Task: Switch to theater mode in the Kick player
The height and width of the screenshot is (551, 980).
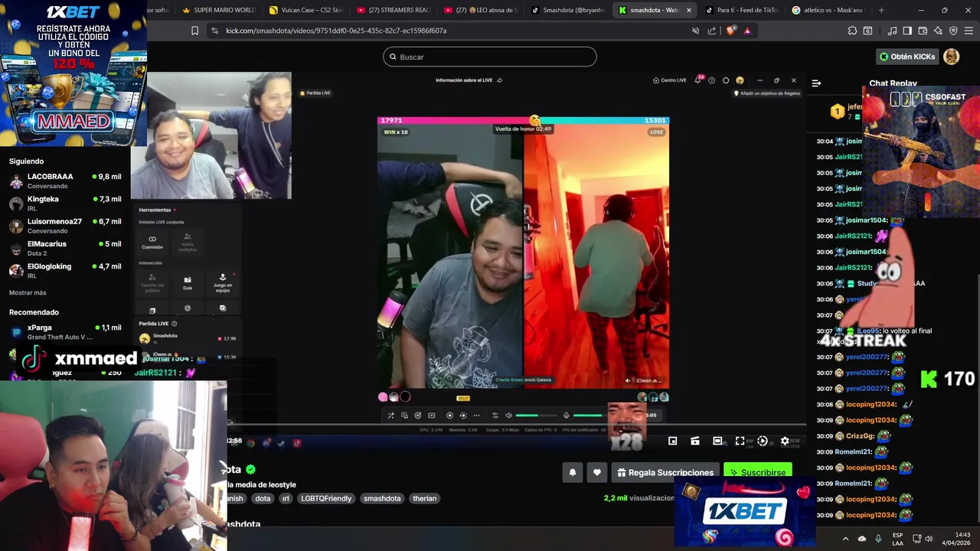Action: click(717, 441)
